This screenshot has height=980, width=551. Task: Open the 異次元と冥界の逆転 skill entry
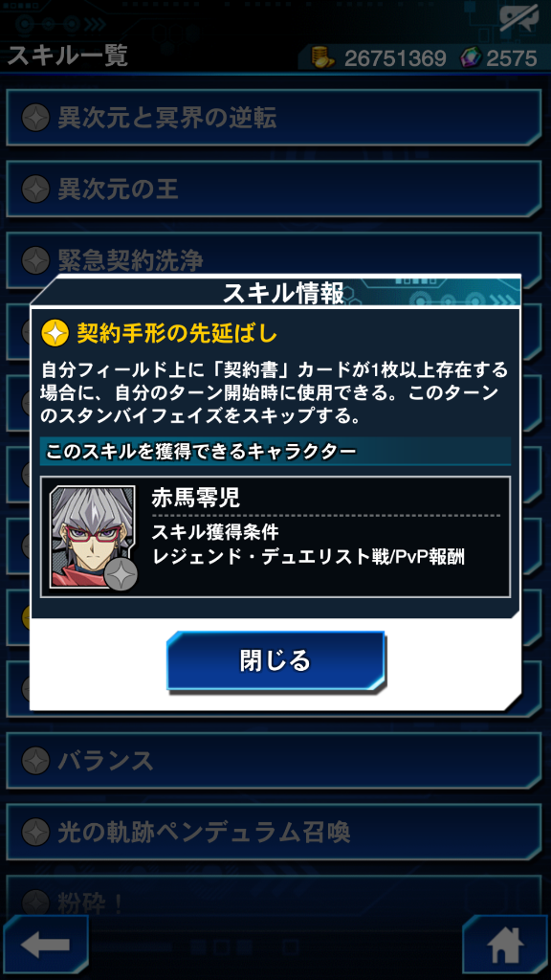tap(274, 118)
